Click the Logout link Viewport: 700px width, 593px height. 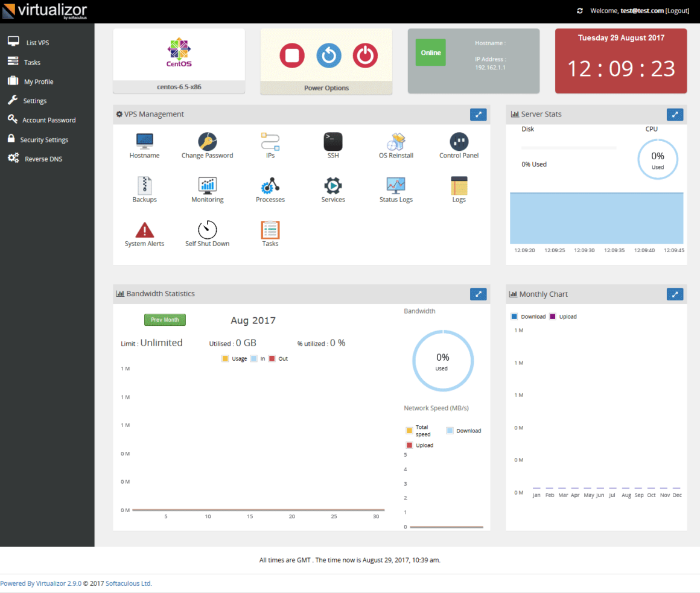677,11
